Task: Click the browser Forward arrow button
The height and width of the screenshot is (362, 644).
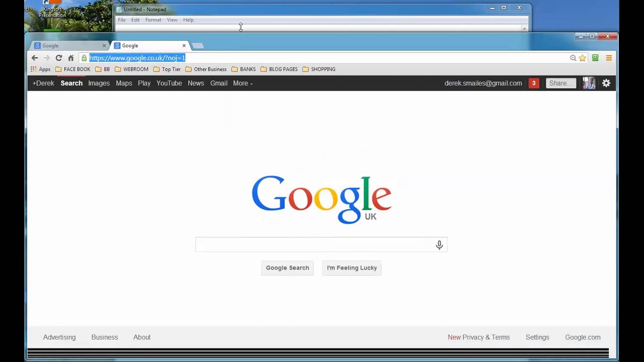Action: (47, 58)
